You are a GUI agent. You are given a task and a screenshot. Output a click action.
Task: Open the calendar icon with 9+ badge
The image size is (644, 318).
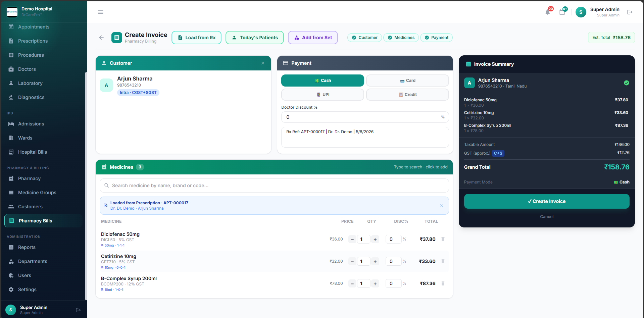(562, 12)
